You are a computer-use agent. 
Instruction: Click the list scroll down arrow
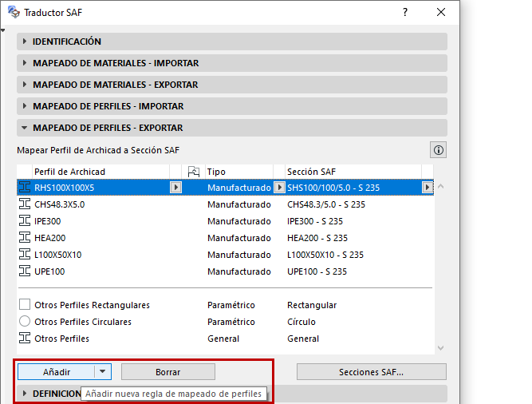[440, 348]
